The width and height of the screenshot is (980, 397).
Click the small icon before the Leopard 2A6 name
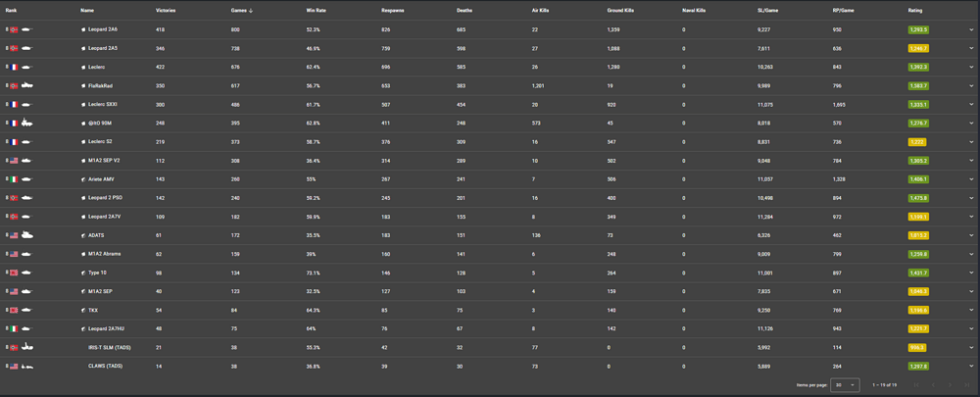coord(83,29)
